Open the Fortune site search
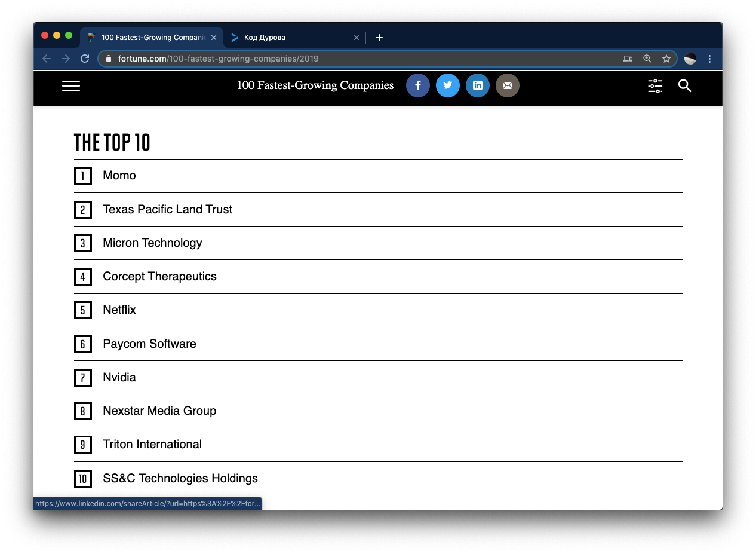This screenshot has width=756, height=554. (685, 86)
